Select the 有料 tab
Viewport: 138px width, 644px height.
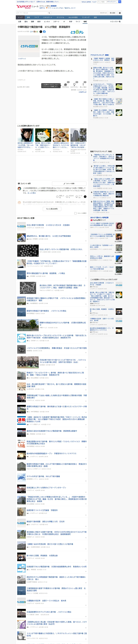(x=95, y=17)
